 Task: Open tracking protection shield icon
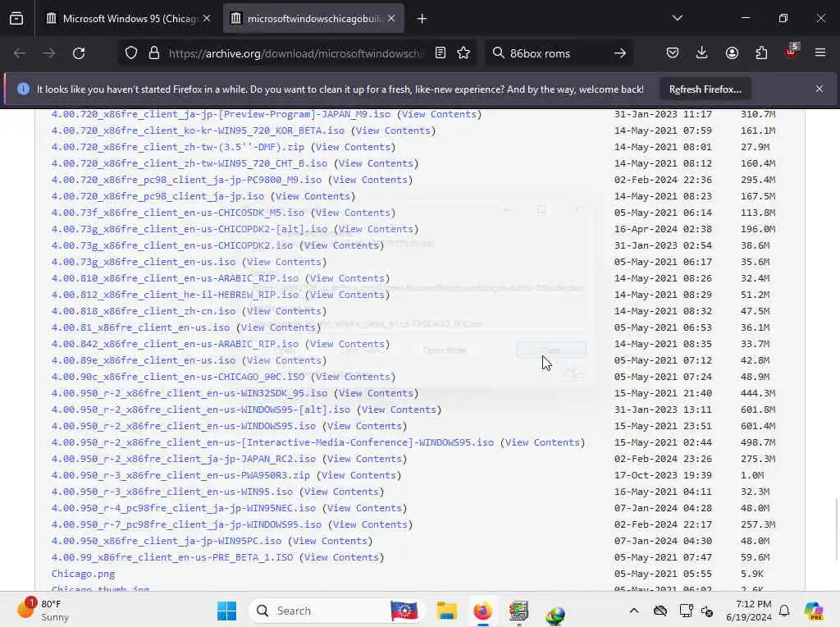pos(131,53)
